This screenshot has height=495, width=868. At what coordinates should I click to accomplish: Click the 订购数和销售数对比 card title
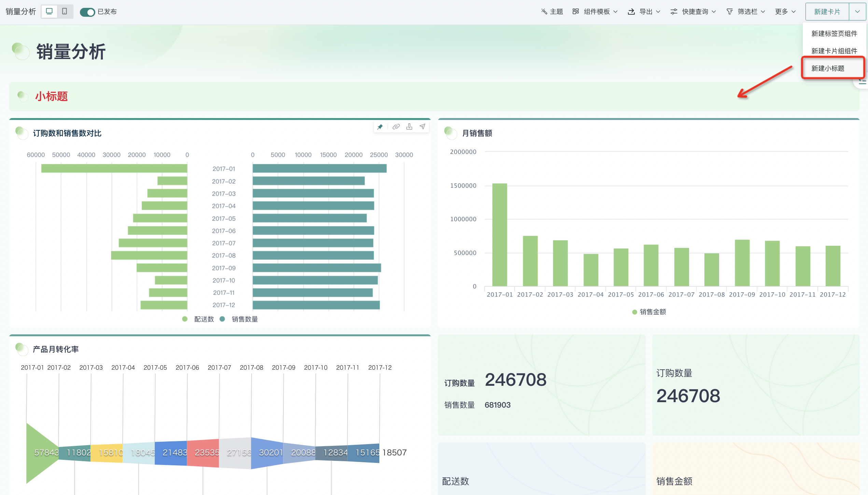(67, 133)
